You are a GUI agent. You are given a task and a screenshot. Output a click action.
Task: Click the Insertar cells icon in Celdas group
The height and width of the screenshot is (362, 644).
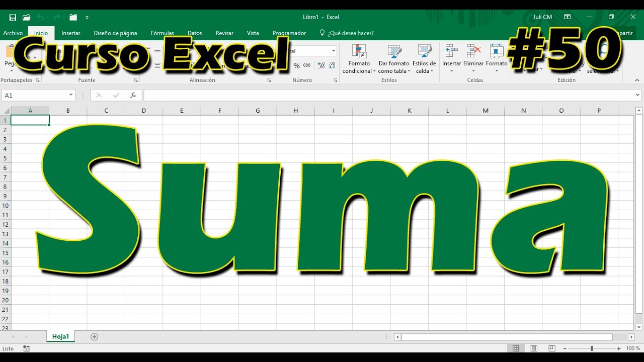point(451,51)
